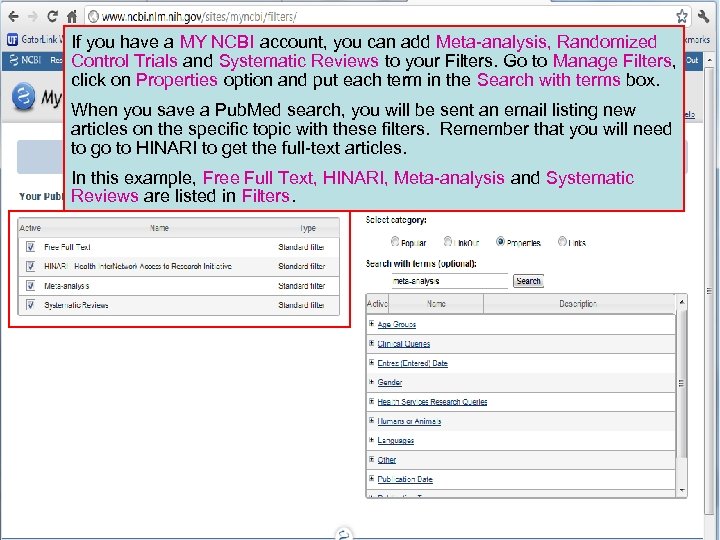Open the browser home page icon
720x540 pixels.
tap(72, 17)
